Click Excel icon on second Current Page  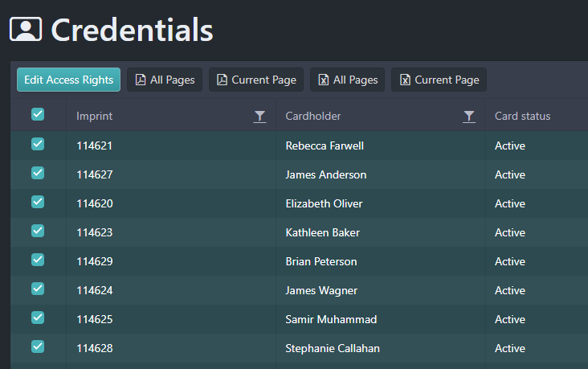405,80
